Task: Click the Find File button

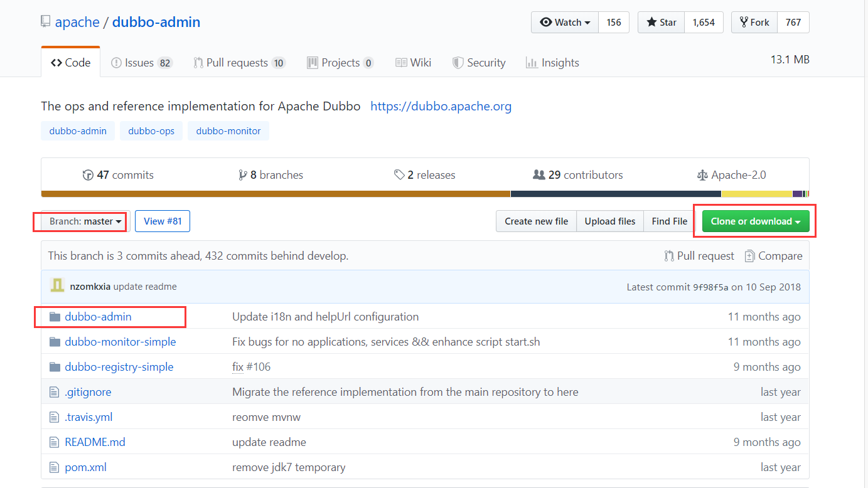Action: pos(670,221)
